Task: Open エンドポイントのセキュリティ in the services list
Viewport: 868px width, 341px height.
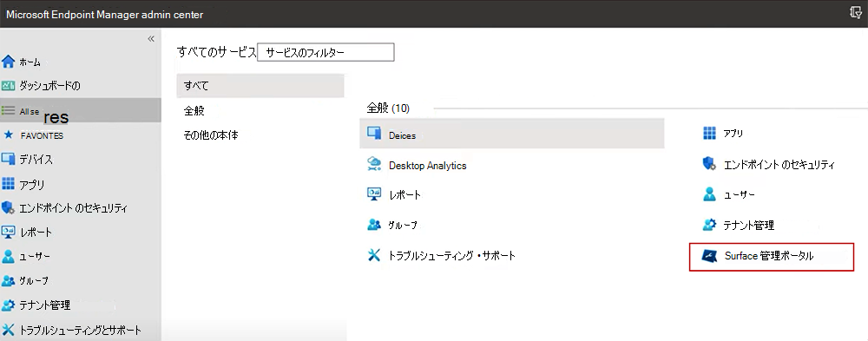Action: point(779,165)
